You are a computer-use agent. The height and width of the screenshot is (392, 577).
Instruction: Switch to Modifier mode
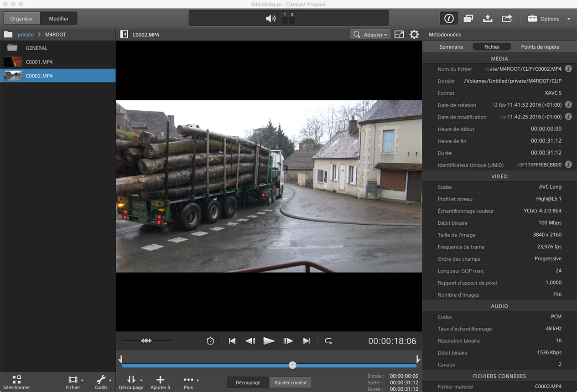tap(59, 19)
